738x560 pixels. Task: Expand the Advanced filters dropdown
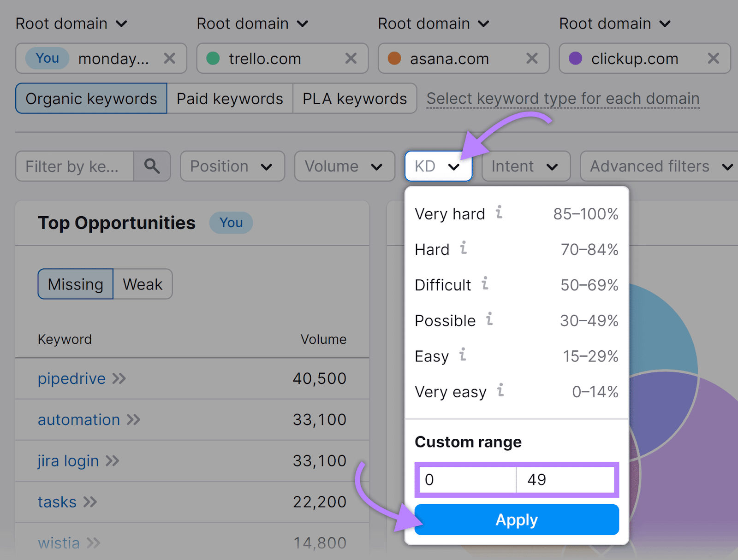point(660,166)
